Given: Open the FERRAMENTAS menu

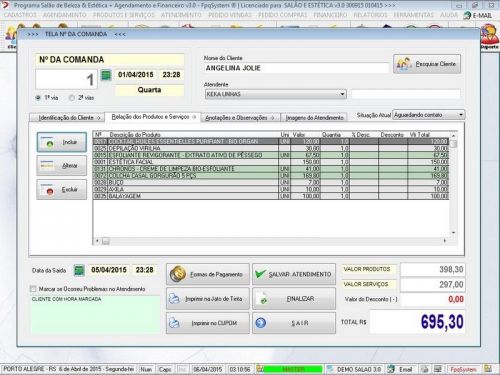Looking at the screenshot, I should click(413, 15).
